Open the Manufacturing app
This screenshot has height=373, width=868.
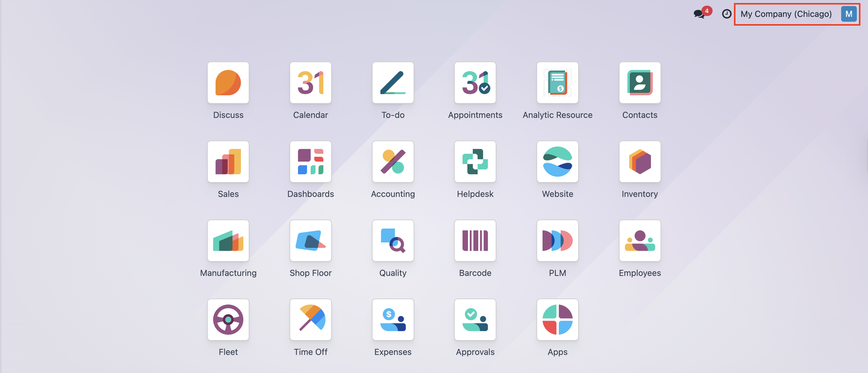[228, 241]
